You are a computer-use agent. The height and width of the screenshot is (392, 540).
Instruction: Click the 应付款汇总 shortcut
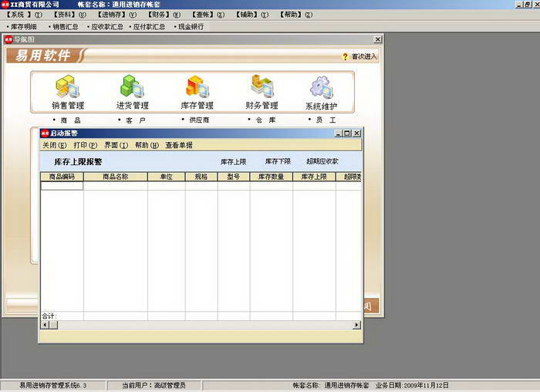[147, 26]
